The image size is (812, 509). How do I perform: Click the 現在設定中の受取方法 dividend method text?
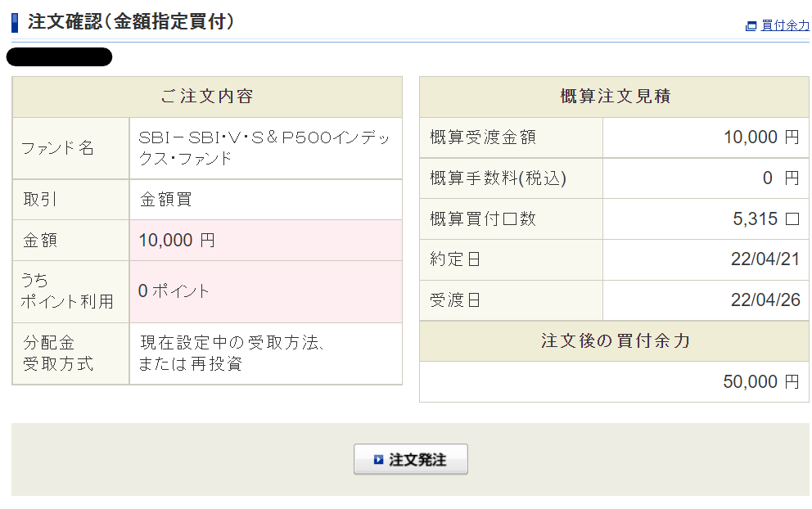click(233, 343)
